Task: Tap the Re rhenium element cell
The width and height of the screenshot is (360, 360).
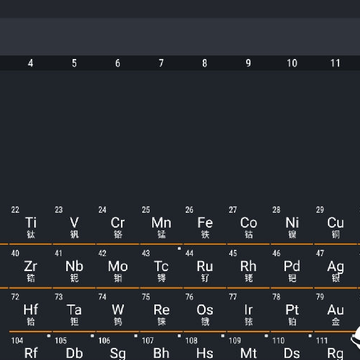Action: [161, 311]
